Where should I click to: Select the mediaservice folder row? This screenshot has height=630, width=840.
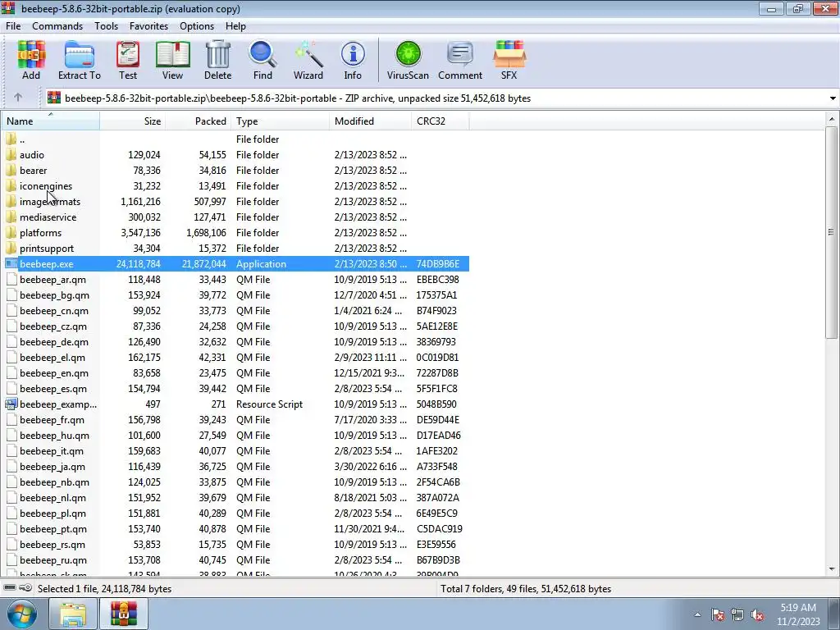tap(235, 217)
